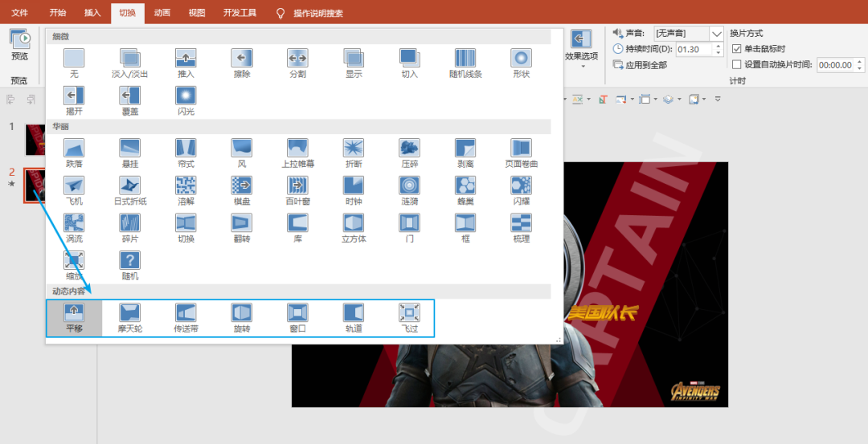Switch to the 开始 ribbon tab
The height and width of the screenshot is (444, 868).
(x=57, y=12)
